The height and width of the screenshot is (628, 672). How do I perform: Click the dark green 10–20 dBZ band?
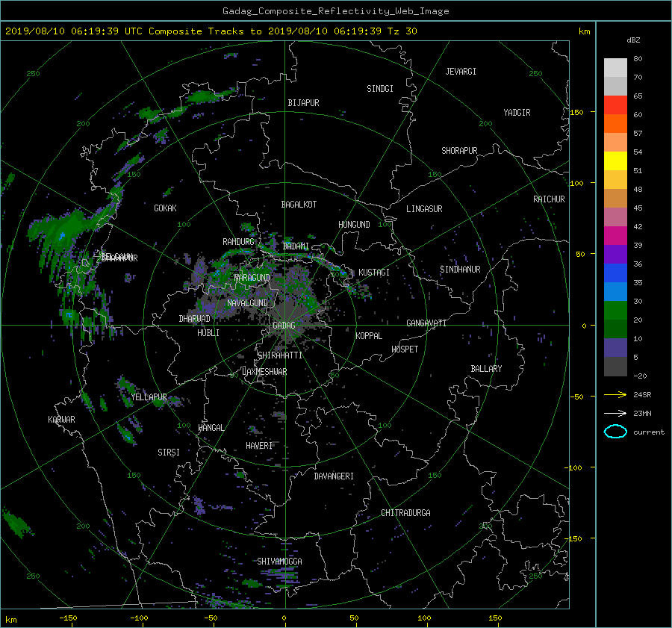[615, 329]
